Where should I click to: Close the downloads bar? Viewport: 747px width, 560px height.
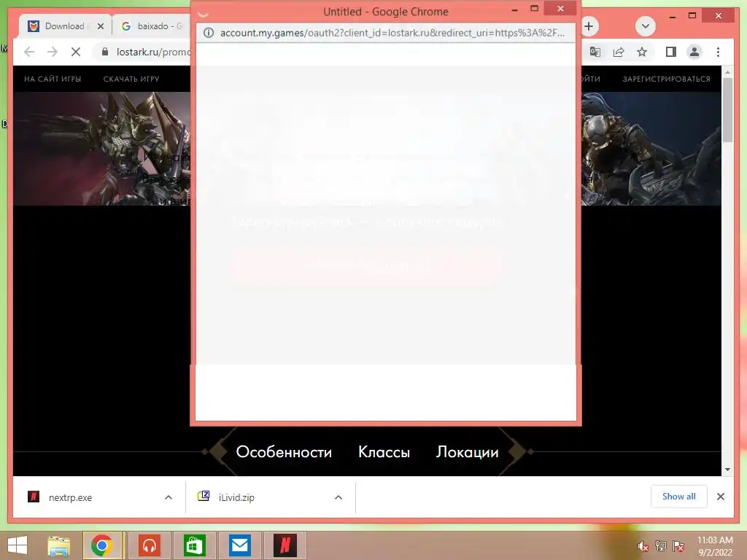[x=720, y=497]
